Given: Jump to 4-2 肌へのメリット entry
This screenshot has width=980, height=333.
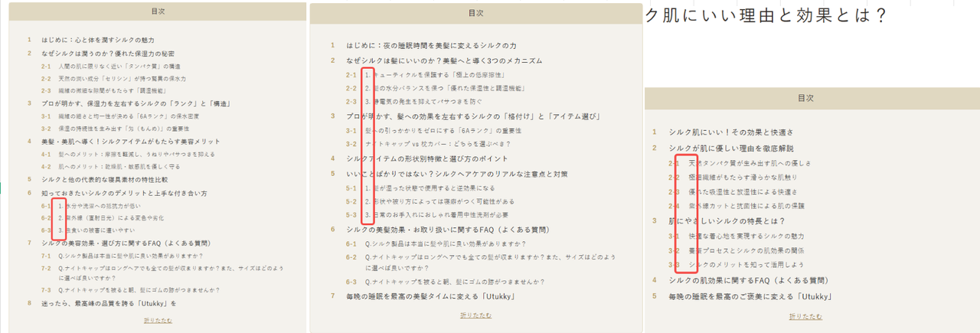Looking at the screenshot, I should pos(119,165).
